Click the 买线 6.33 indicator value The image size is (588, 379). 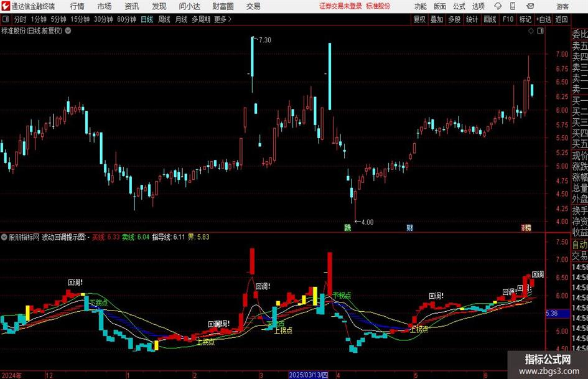tap(106, 237)
